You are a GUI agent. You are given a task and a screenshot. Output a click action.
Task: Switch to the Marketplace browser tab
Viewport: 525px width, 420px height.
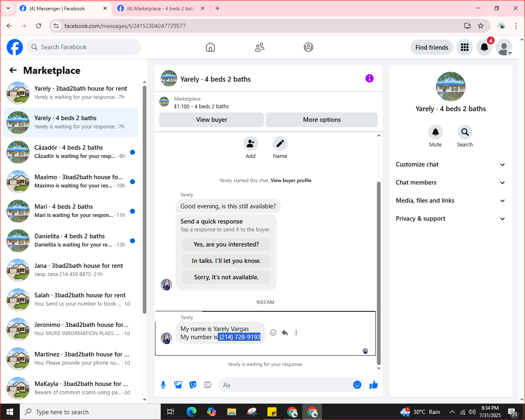click(161, 8)
